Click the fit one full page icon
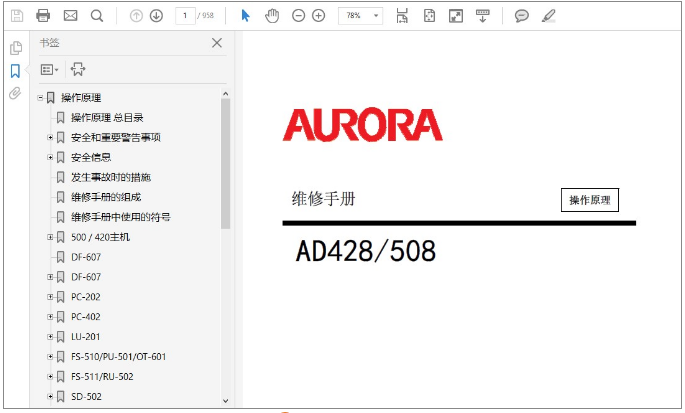Viewport: 685px width, 413px height. [429, 16]
